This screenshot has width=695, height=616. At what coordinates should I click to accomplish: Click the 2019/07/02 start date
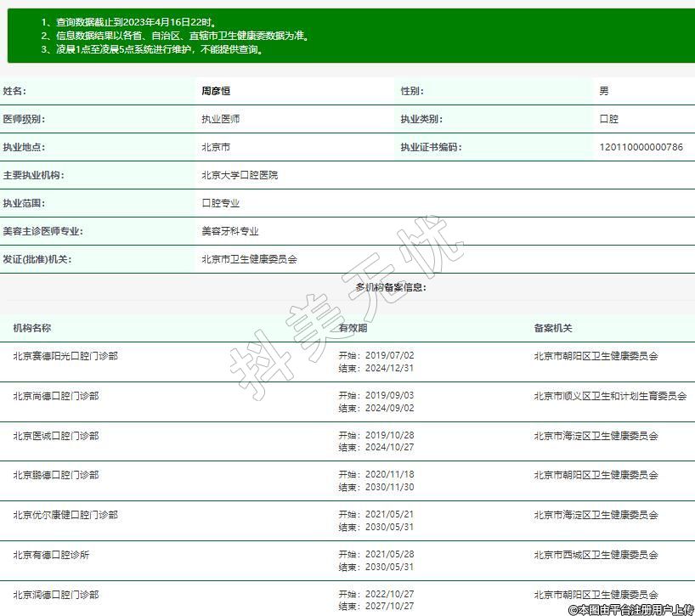(388, 355)
